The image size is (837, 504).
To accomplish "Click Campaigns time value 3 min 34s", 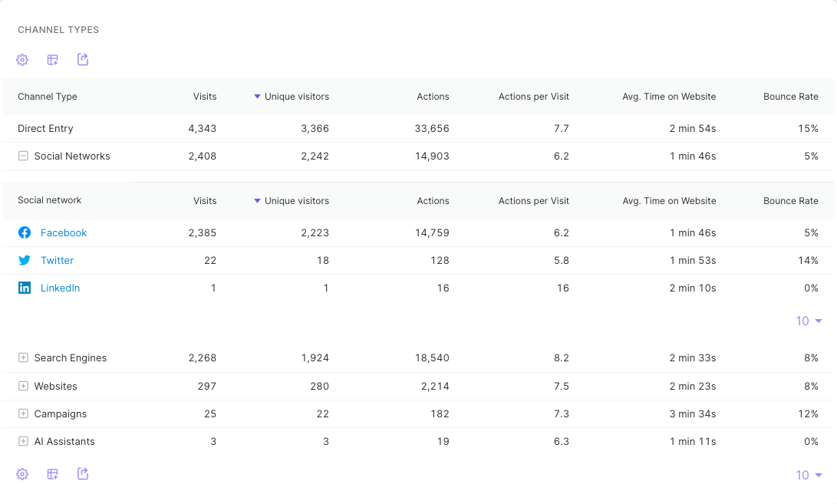I will pos(693,413).
